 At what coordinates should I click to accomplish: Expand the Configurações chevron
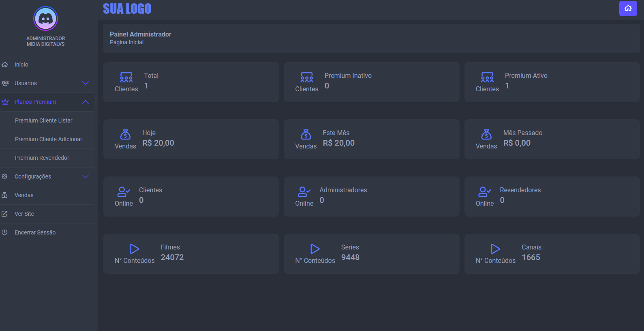pyautogui.click(x=86, y=176)
